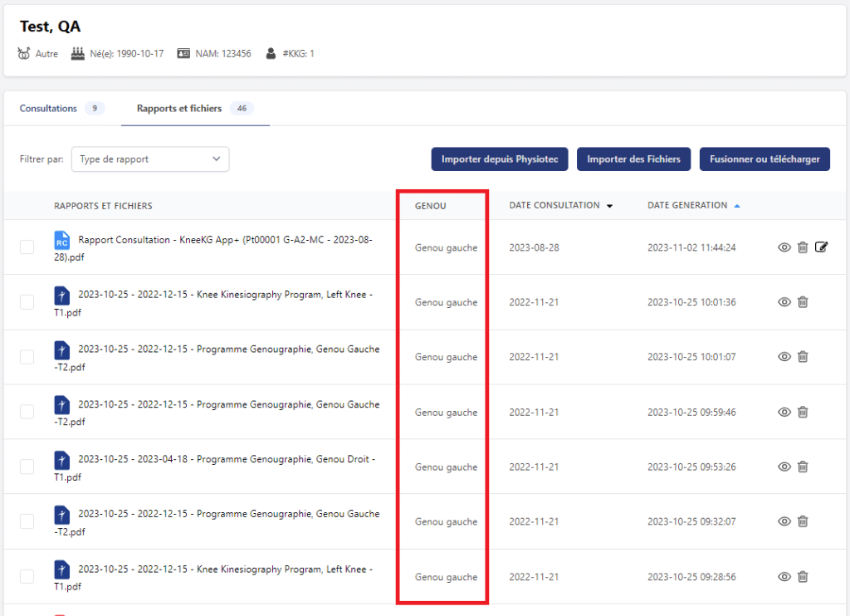Click trash icon for report generated 10:01:36

(x=803, y=302)
